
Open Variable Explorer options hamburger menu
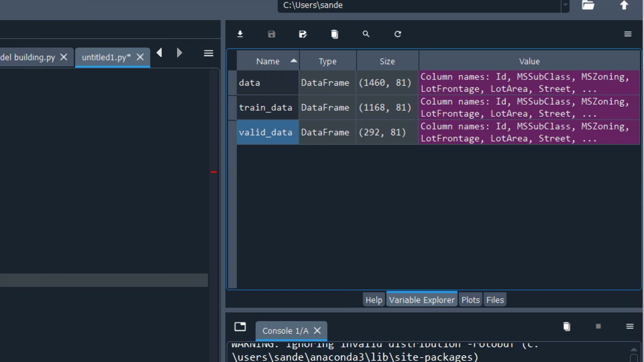(627, 34)
